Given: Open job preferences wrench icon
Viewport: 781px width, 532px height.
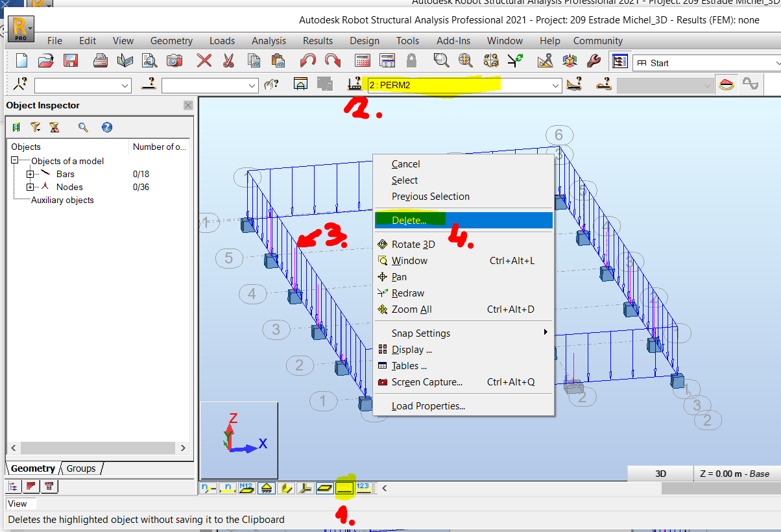Looking at the screenshot, I should 594,61.
